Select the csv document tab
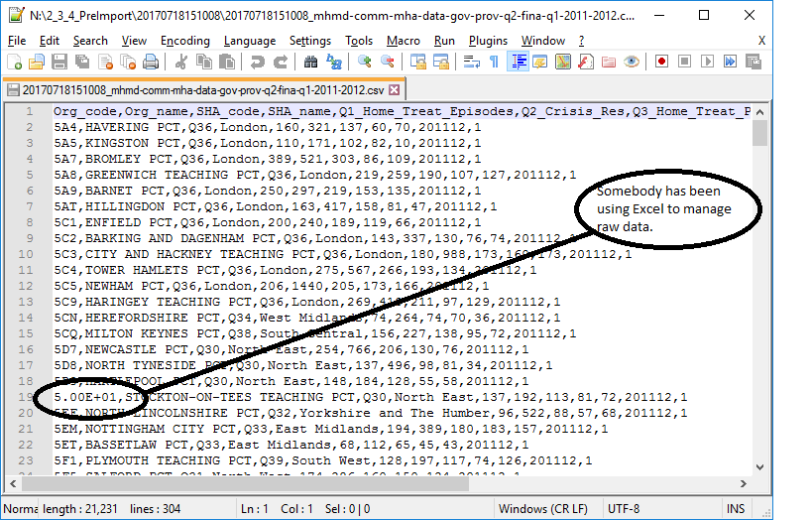Image resolution: width=812 pixels, height=520 pixels. [x=203, y=90]
